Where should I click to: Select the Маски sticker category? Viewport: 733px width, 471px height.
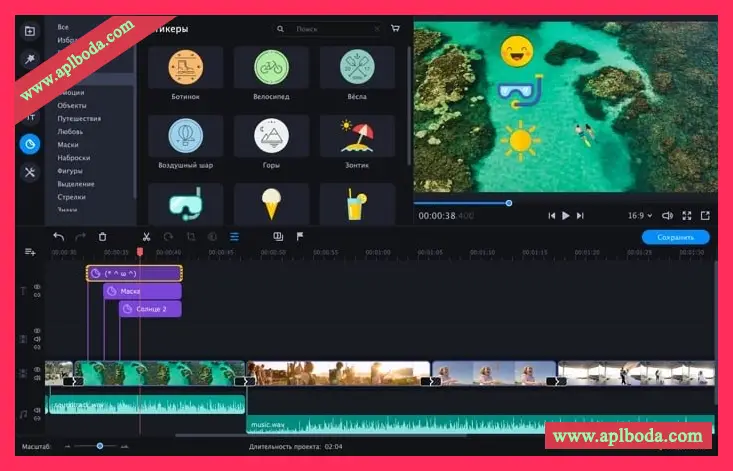point(68,145)
